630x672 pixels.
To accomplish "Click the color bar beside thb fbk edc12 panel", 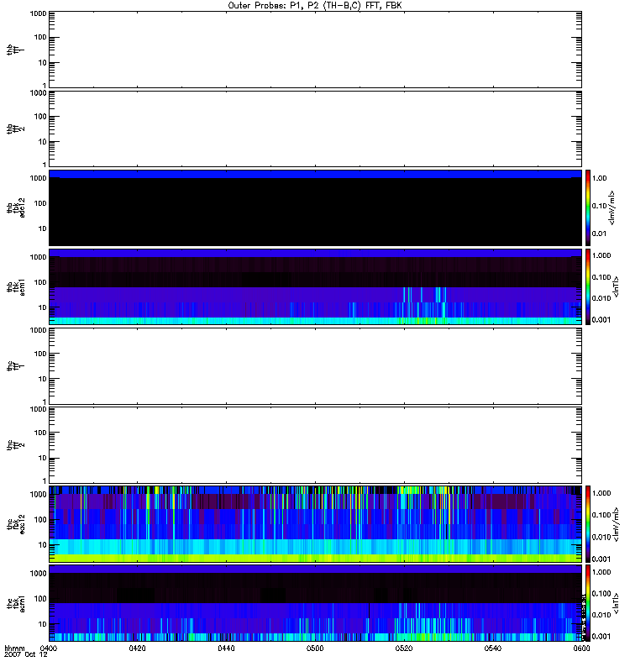I will 589,207.
